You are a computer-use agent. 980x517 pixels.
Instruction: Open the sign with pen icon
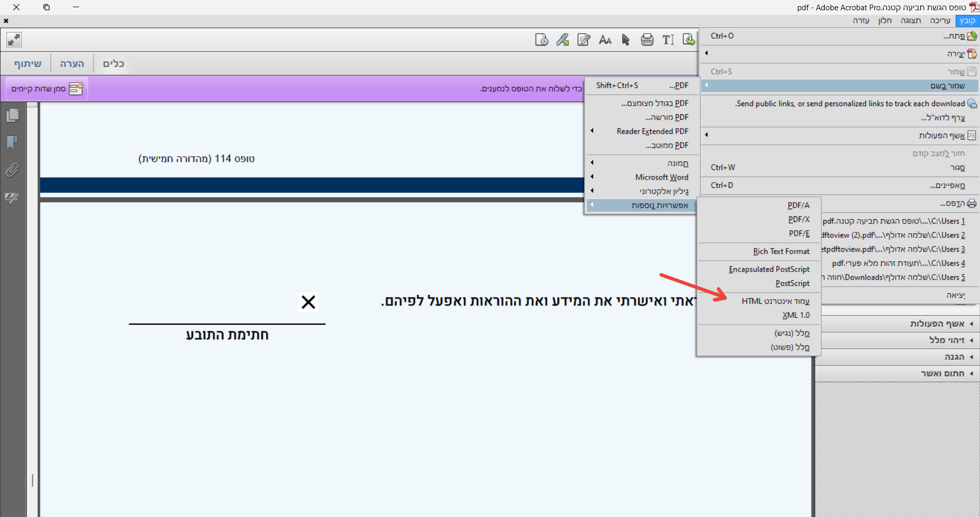563,40
